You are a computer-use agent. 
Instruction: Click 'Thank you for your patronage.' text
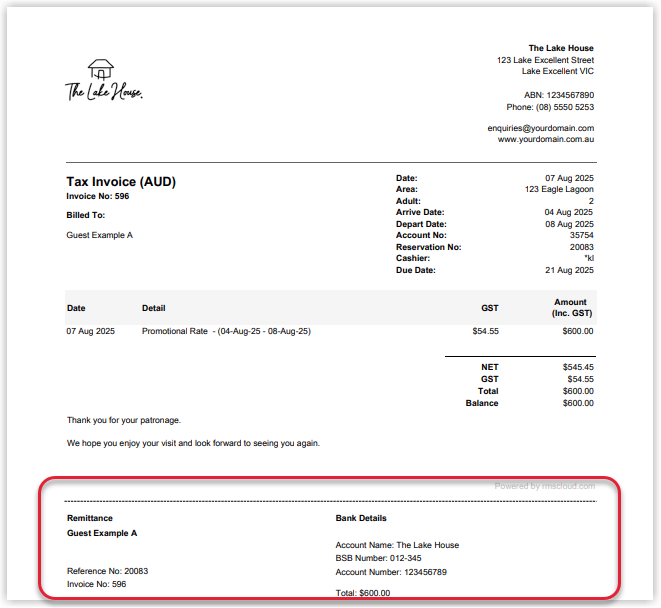(124, 420)
